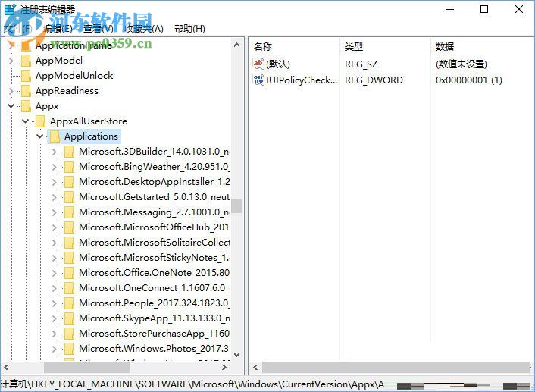Click the Microsoft.3DBuilder folder icon

69,152
